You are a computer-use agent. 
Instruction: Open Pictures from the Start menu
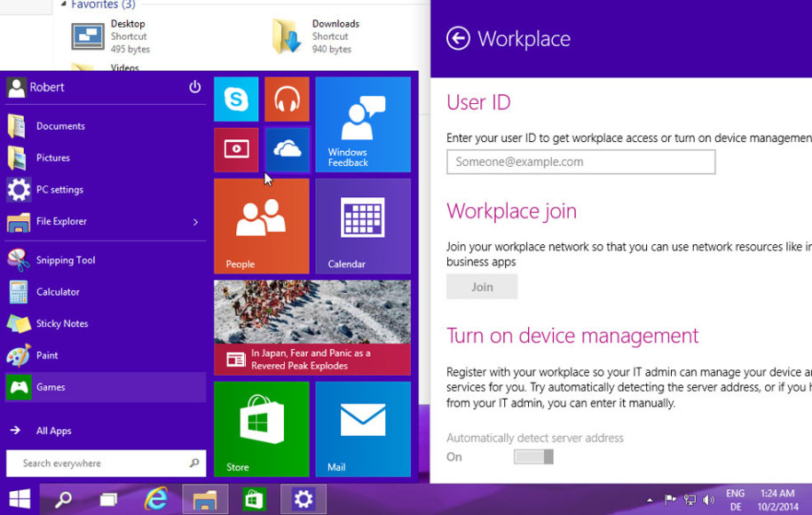click(106, 157)
